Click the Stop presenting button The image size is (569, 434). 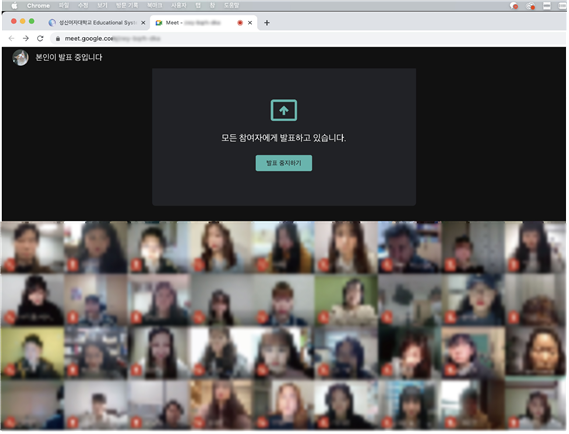pos(284,163)
